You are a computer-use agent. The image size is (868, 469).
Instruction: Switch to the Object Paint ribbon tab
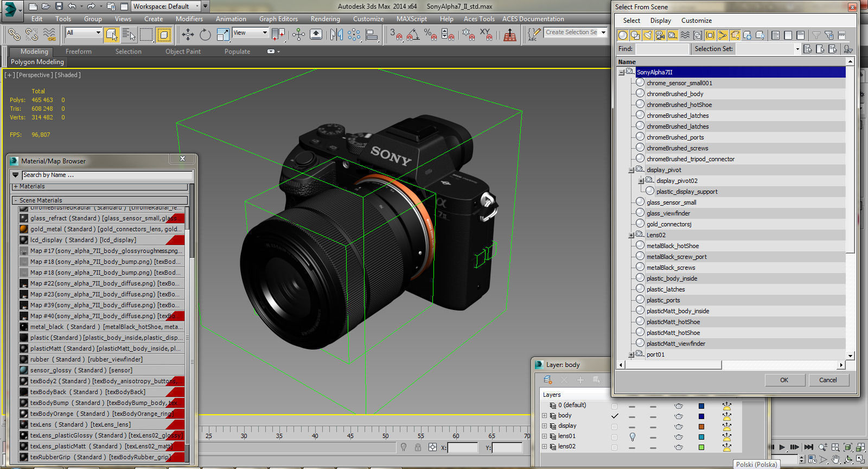coord(183,52)
